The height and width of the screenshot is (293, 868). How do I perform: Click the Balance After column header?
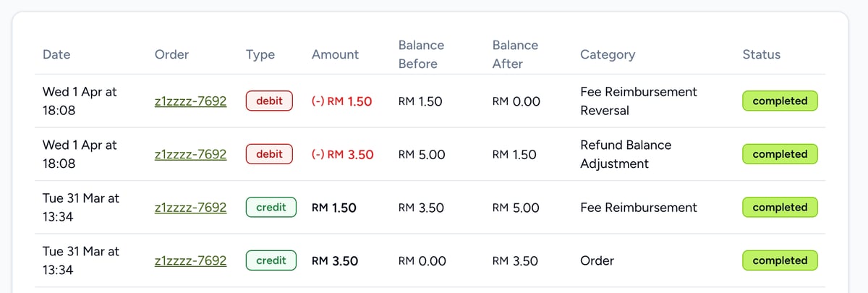pyautogui.click(x=515, y=54)
